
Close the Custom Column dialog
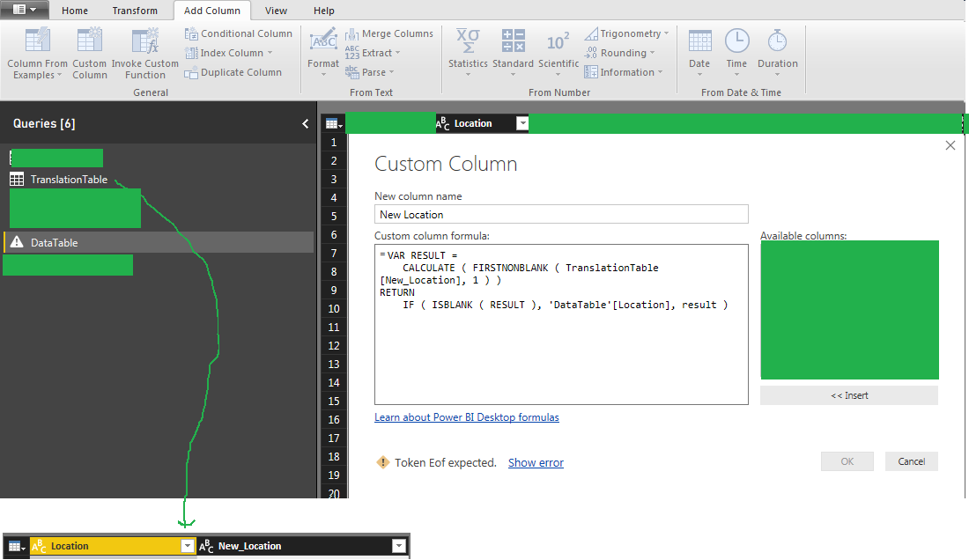951,145
